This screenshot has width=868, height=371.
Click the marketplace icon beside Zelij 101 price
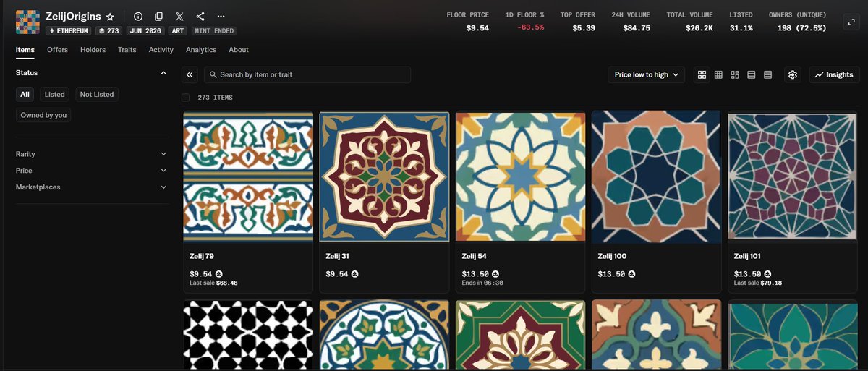[767, 274]
